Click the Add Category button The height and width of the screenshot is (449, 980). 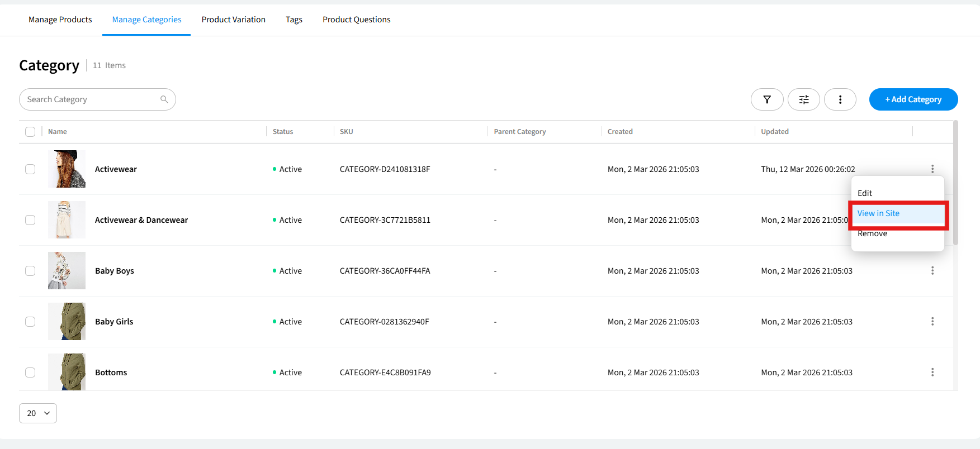(x=913, y=99)
